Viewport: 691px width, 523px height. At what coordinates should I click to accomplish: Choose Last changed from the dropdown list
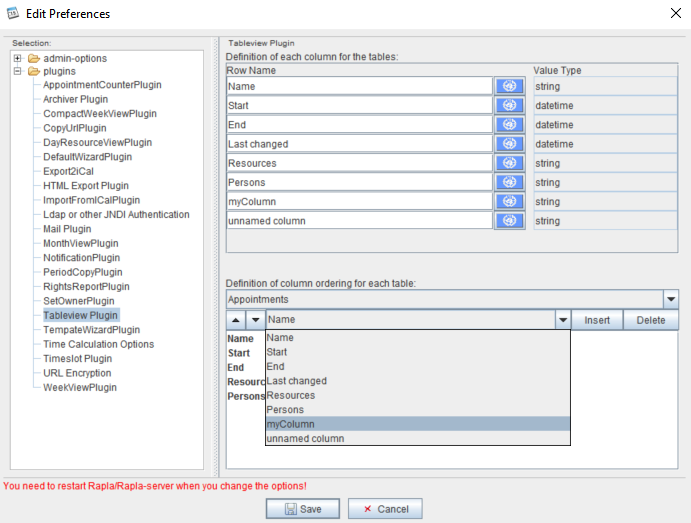pyautogui.click(x=418, y=381)
